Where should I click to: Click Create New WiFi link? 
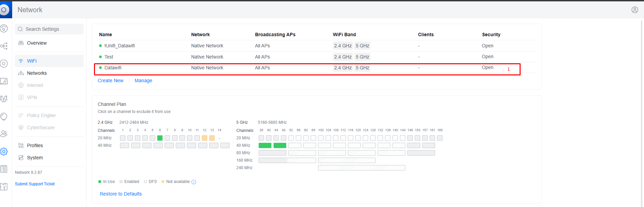111,80
